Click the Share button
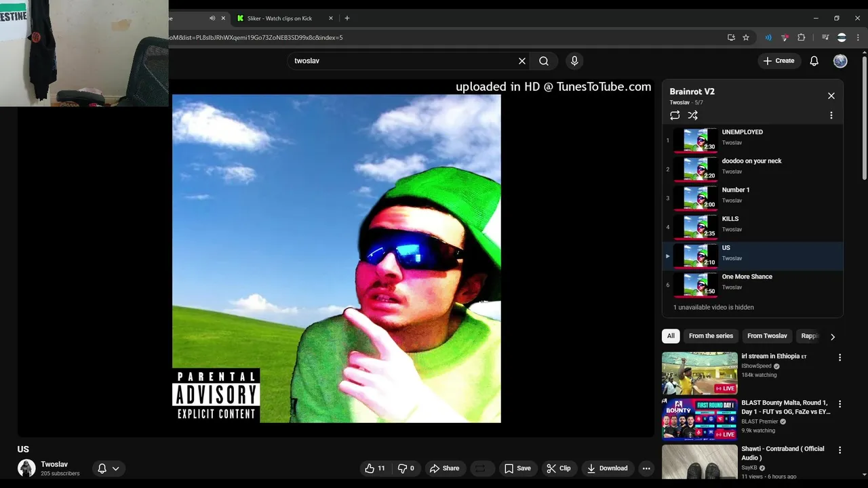Image resolution: width=868 pixels, height=488 pixels. 444,468
